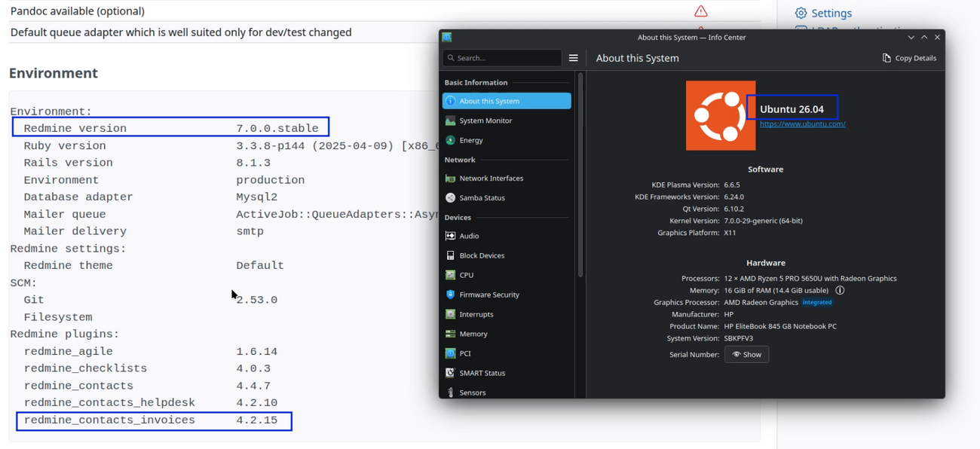The image size is (980, 449).
Task: Click inside the Info Center search field
Action: point(502,58)
